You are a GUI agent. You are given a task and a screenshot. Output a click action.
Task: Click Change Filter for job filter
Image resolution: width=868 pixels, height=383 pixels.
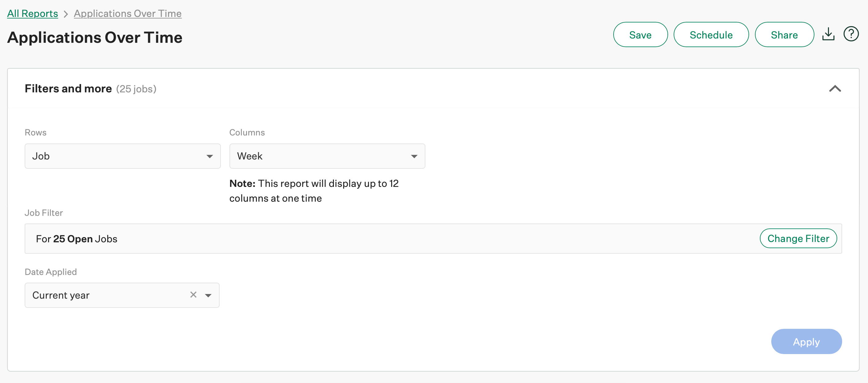[x=798, y=239]
